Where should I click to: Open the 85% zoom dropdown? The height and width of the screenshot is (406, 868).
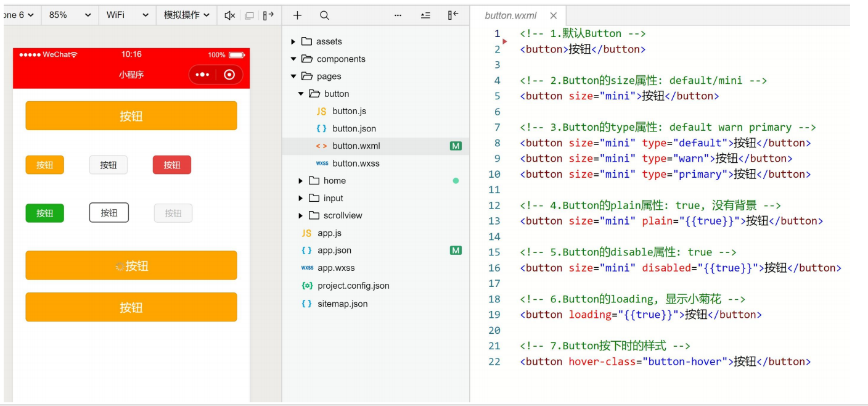(x=70, y=15)
